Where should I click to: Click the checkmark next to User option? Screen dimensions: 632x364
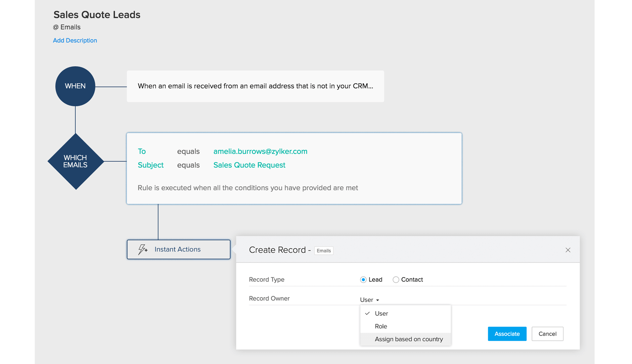(x=367, y=313)
